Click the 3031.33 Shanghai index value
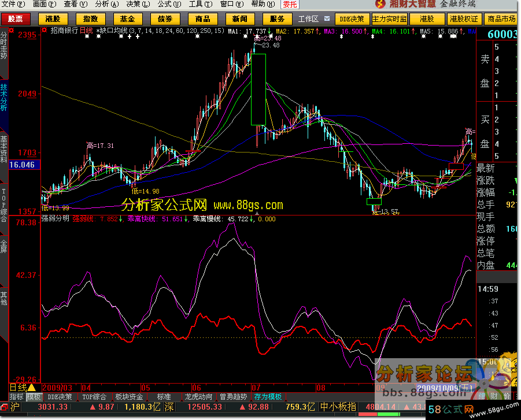The height and width of the screenshot is (420, 521). (53, 407)
